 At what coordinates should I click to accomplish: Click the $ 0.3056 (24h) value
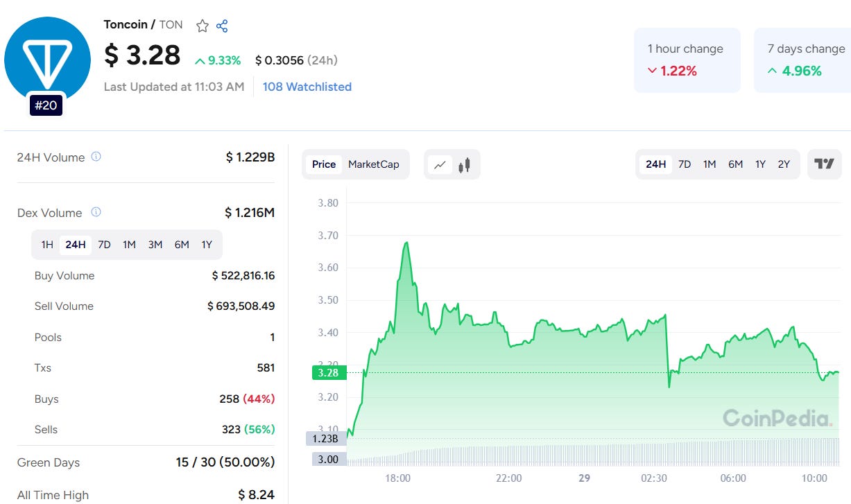[296, 60]
